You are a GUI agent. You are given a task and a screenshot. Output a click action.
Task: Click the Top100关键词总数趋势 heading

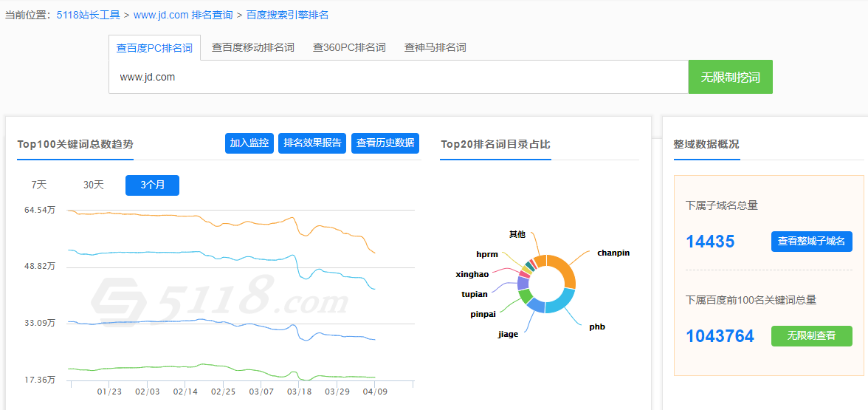75,145
